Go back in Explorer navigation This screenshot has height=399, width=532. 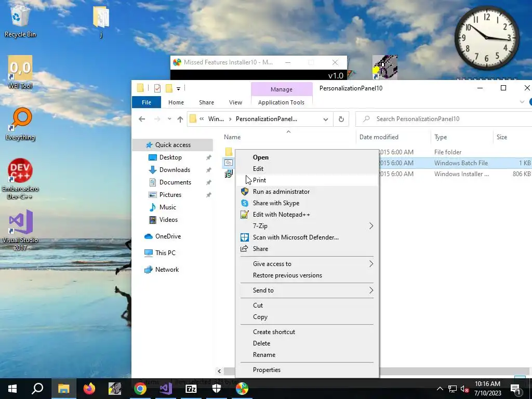142,119
